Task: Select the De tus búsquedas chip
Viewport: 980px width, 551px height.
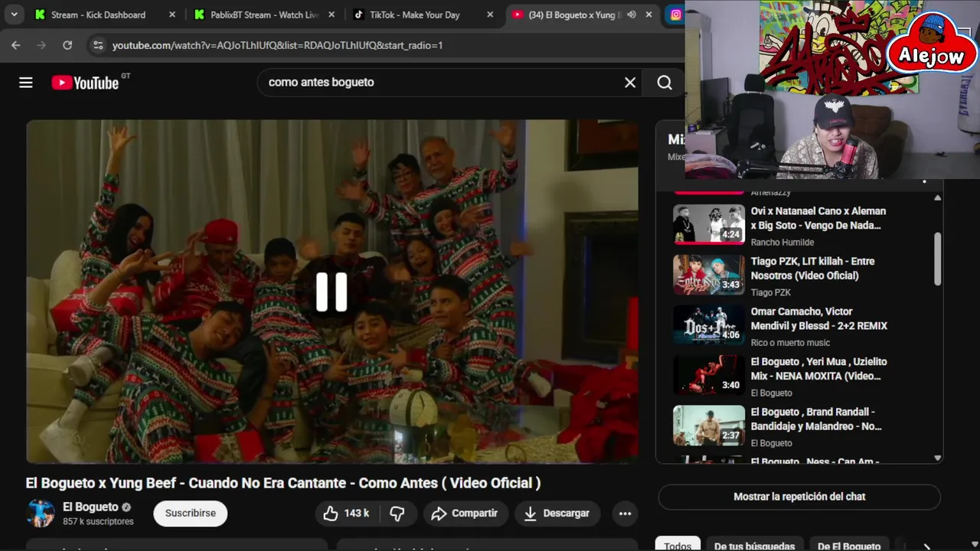Action: (x=754, y=546)
